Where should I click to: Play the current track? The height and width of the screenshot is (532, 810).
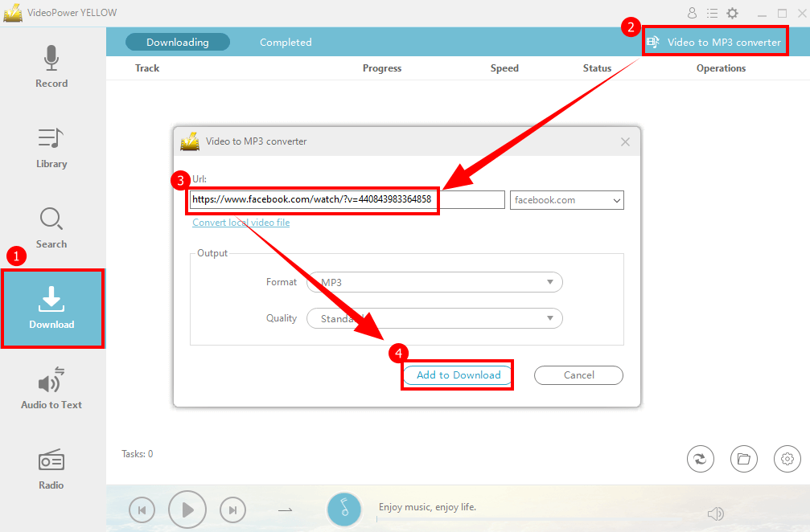coord(187,509)
